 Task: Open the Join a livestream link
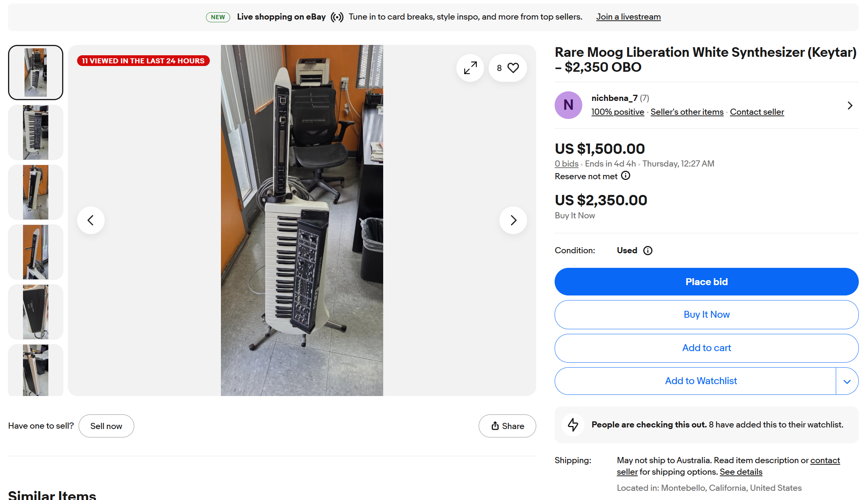coord(628,17)
